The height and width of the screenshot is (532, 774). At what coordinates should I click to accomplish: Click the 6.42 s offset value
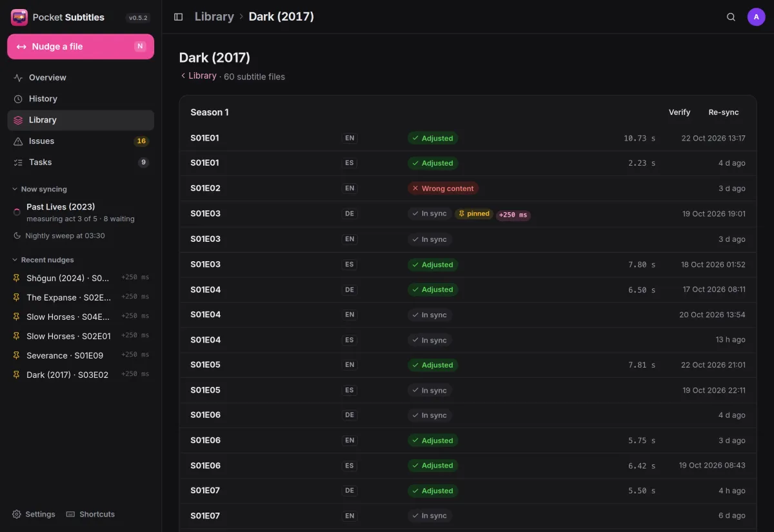(642, 466)
